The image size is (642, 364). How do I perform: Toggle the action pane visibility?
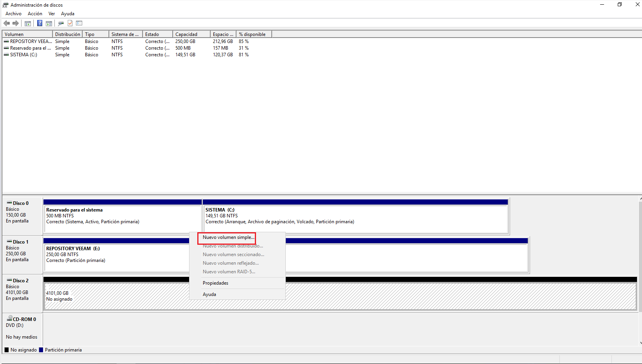coord(49,23)
